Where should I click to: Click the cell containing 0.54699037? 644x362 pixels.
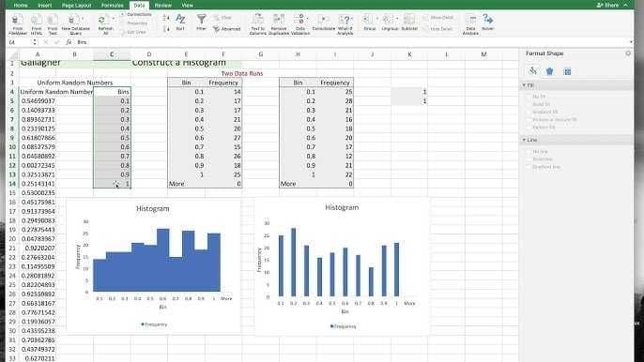(x=38, y=101)
